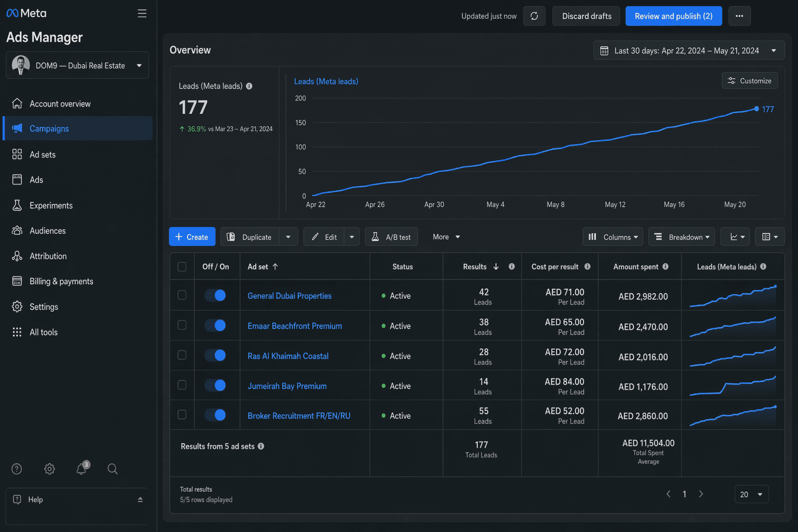
Task: Click the Review and publish button
Action: click(673, 16)
